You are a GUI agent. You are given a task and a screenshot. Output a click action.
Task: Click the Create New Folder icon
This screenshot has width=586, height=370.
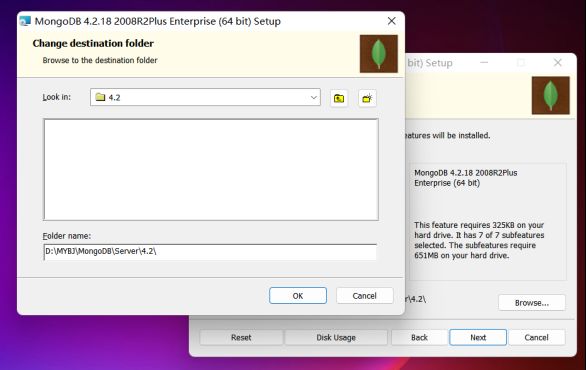[x=367, y=98]
